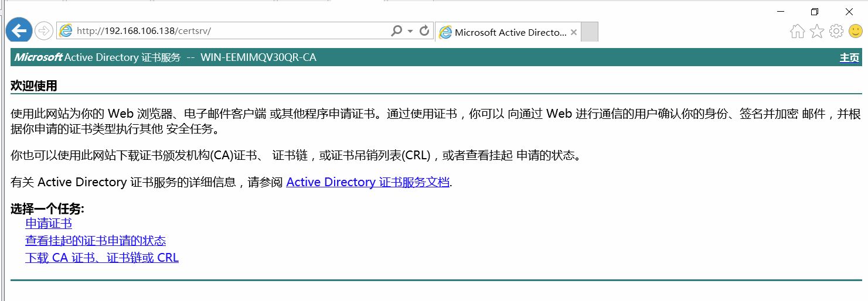Image resolution: width=868 pixels, height=301 pixels.
Task: Click the smiley feedback icon
Action: [855, 31]
